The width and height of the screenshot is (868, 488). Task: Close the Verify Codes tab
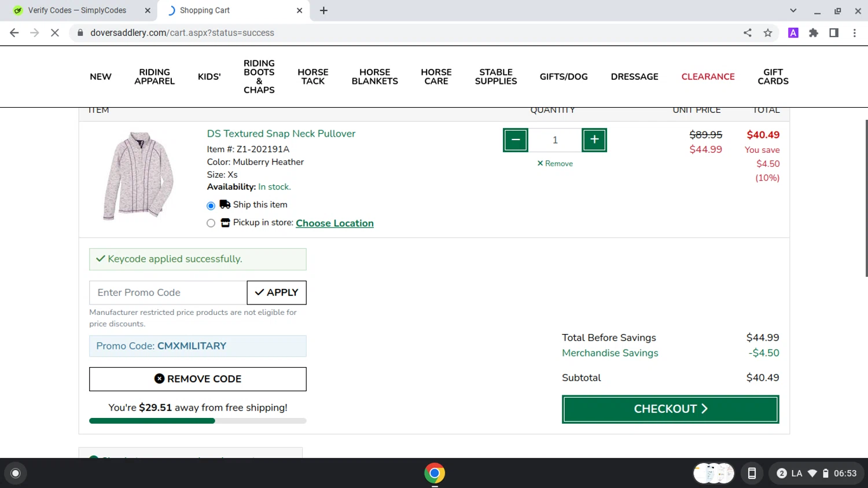(x=148, y=10)
